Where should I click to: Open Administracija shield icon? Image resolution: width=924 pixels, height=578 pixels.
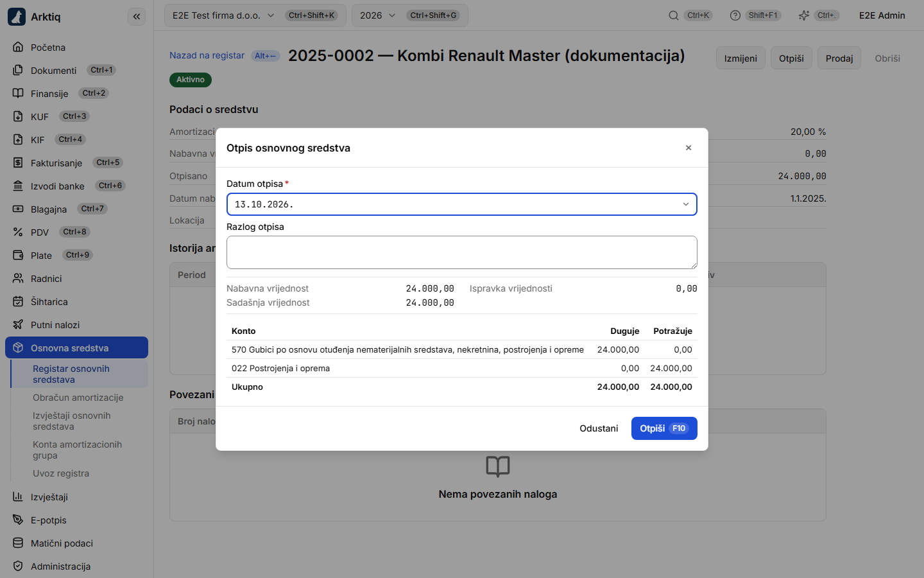coord(18,566)
